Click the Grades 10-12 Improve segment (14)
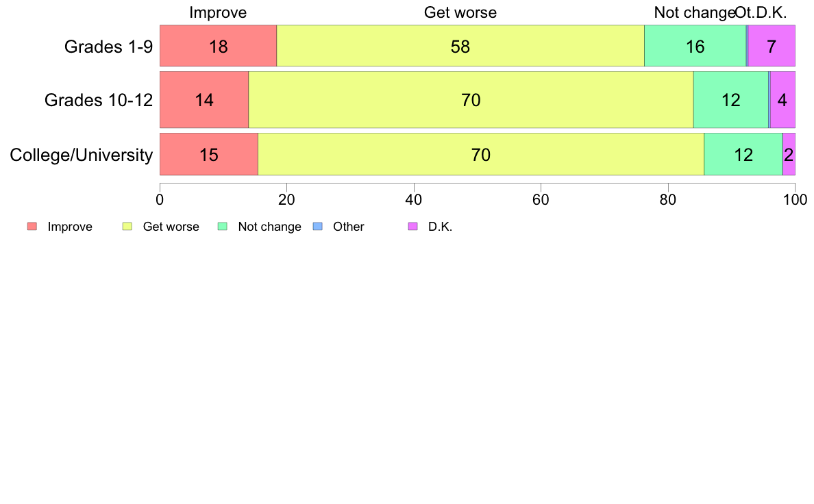The image size is (814, 504). [x=204, y=100]
